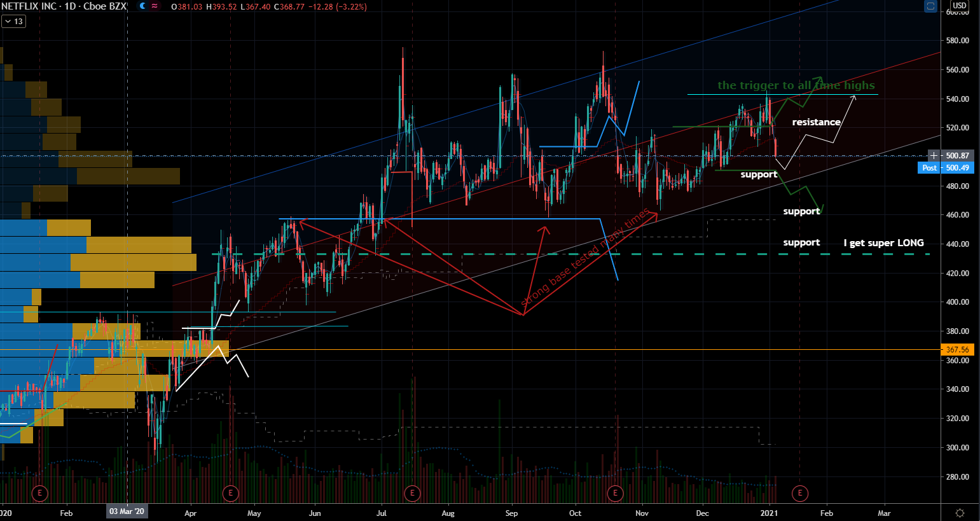Click the earnings E marker between Oct and Nov
The width and height of the screenshot is (980, 521).
615,493
